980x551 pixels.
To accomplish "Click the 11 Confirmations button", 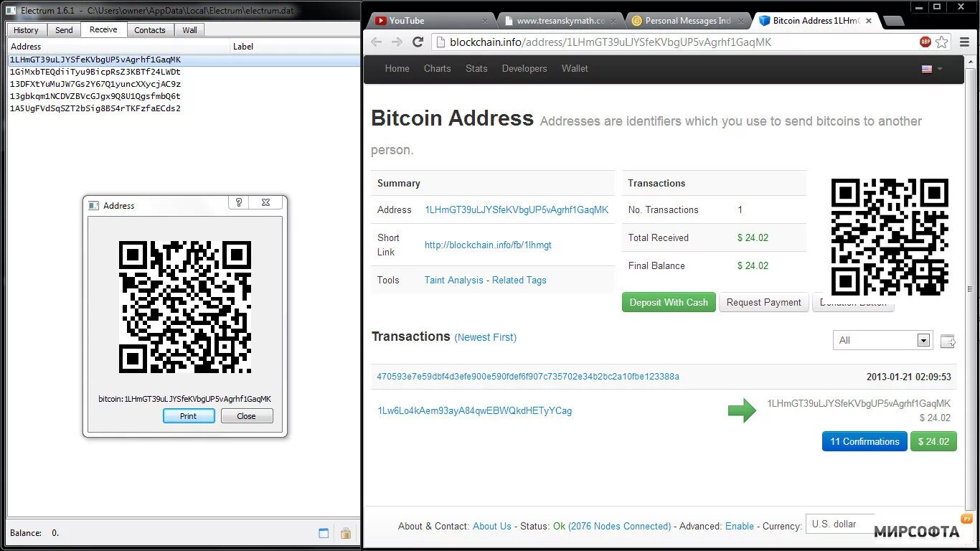I will point(864,441).
